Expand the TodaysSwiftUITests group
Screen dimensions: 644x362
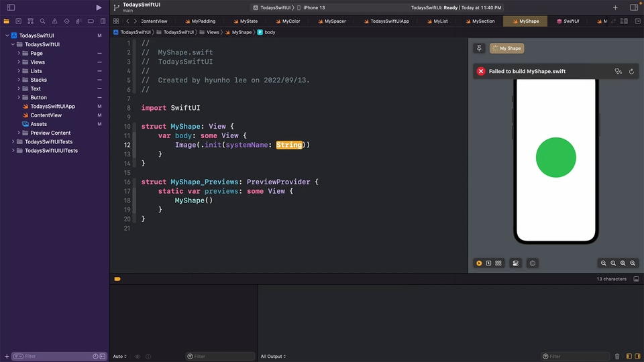(13, 141)
